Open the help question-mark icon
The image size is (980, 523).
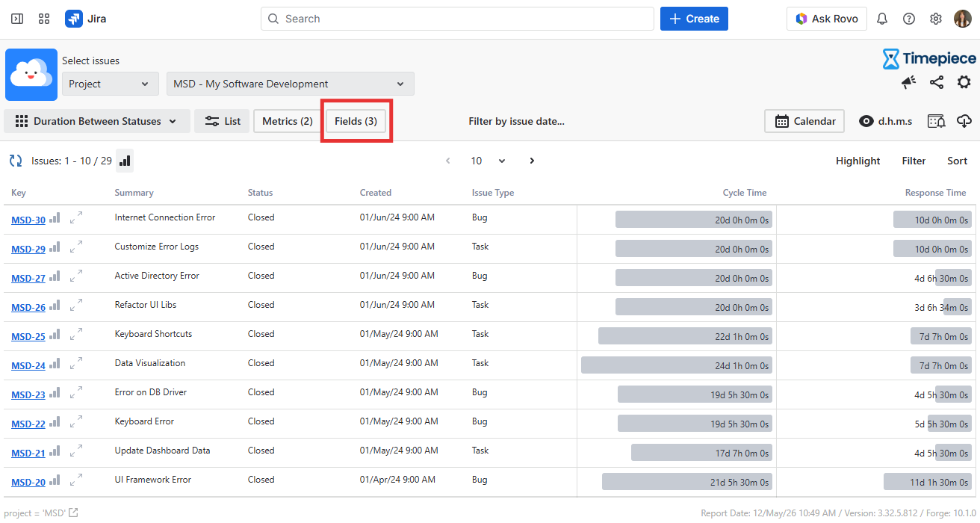(x=909, y=19)
